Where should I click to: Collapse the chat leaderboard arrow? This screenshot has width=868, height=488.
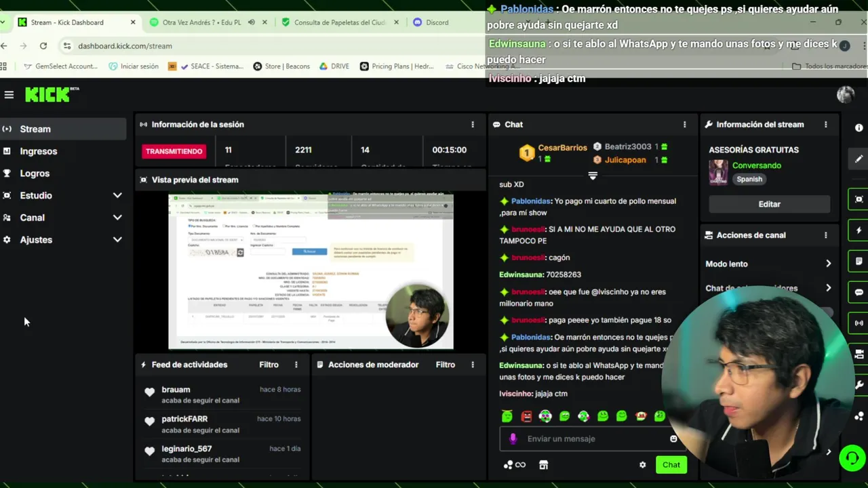593,176
